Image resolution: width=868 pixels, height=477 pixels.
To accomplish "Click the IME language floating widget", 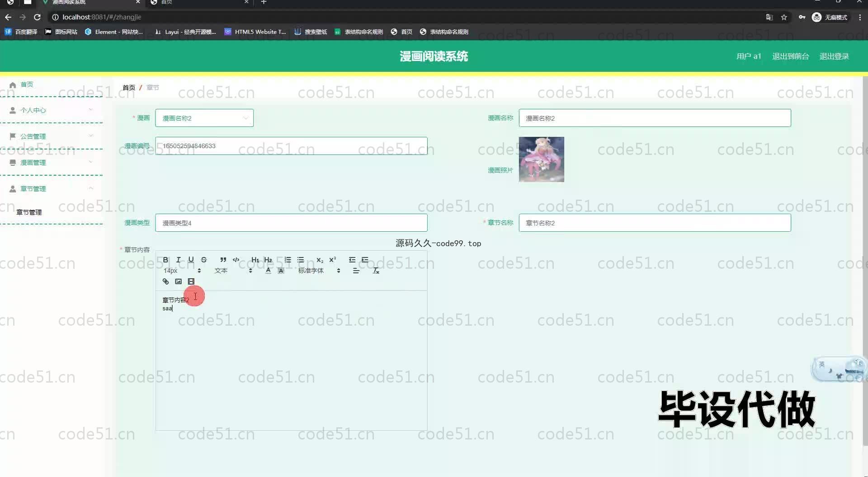I will click(x=839, y=369).
